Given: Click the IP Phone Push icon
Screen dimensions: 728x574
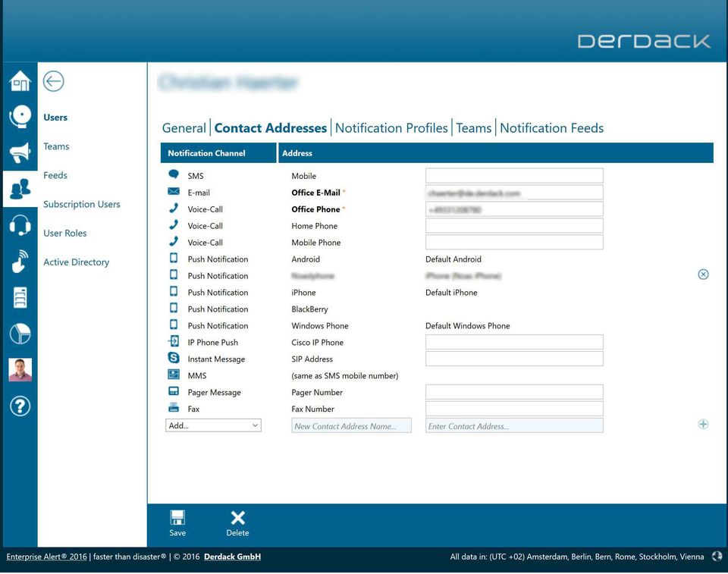Looking at the screenshot, I should 174,341.
